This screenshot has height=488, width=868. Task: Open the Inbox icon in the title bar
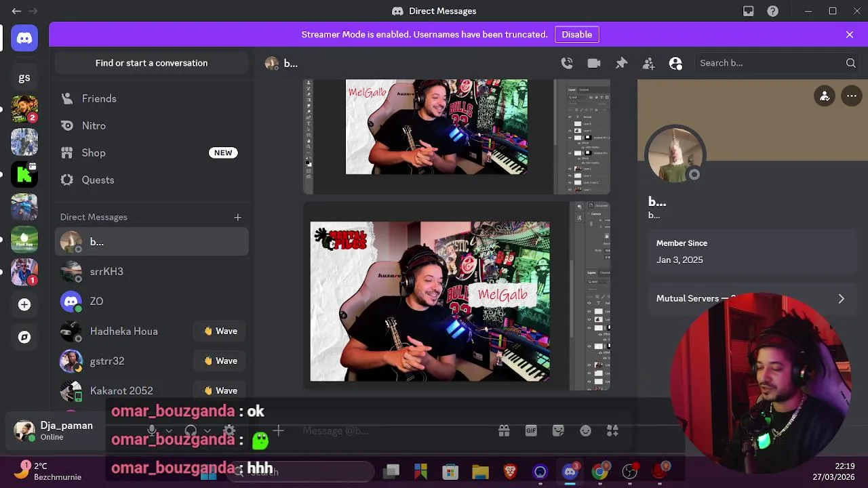pos(748,11)
